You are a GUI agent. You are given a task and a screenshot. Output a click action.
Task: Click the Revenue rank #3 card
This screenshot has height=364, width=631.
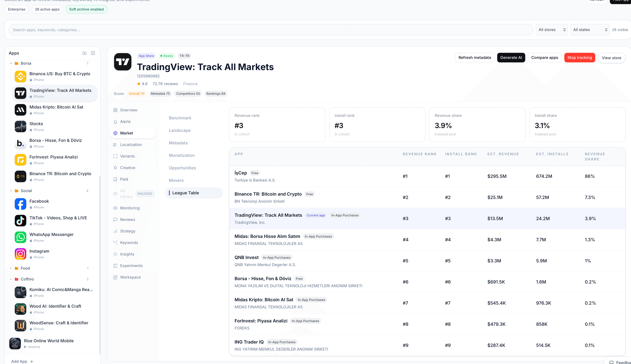pyautogui.click(x=277, y=125)
